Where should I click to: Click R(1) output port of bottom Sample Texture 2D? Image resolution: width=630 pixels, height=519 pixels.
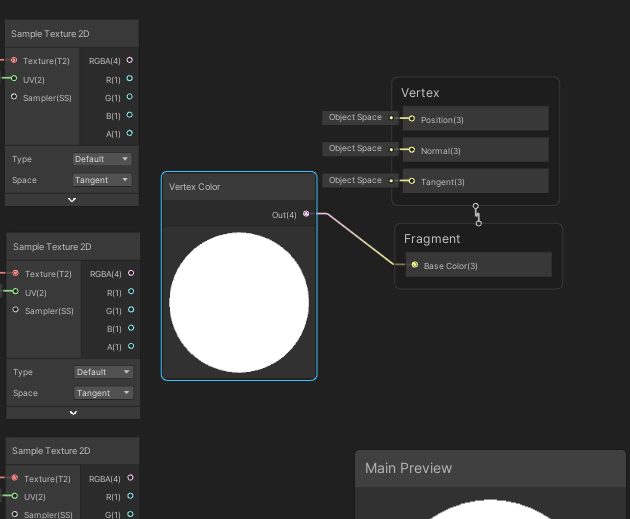[130, 496]
